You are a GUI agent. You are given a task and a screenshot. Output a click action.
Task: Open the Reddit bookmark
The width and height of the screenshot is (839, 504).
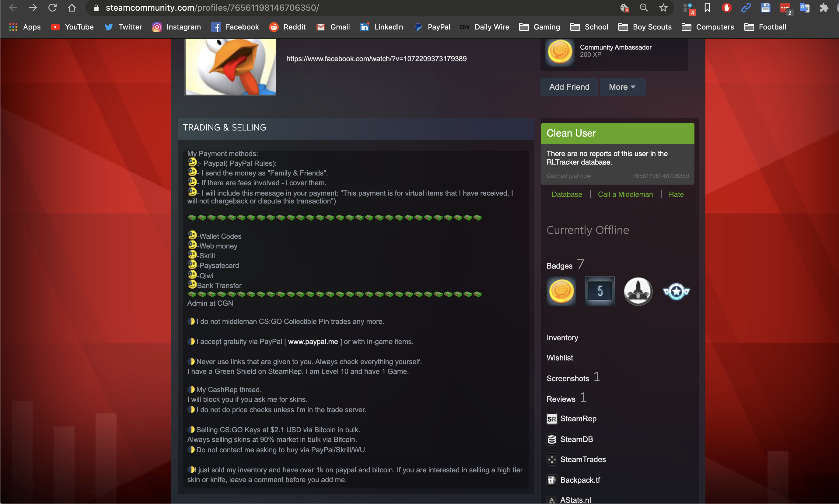[x=288, y=27]
